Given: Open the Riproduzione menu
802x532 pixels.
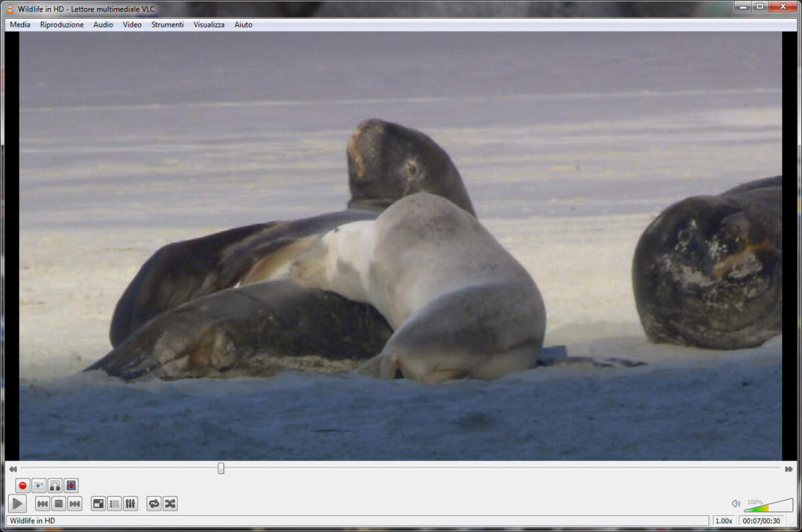Looking at the screenshot, I should click(x=61, y=25).
